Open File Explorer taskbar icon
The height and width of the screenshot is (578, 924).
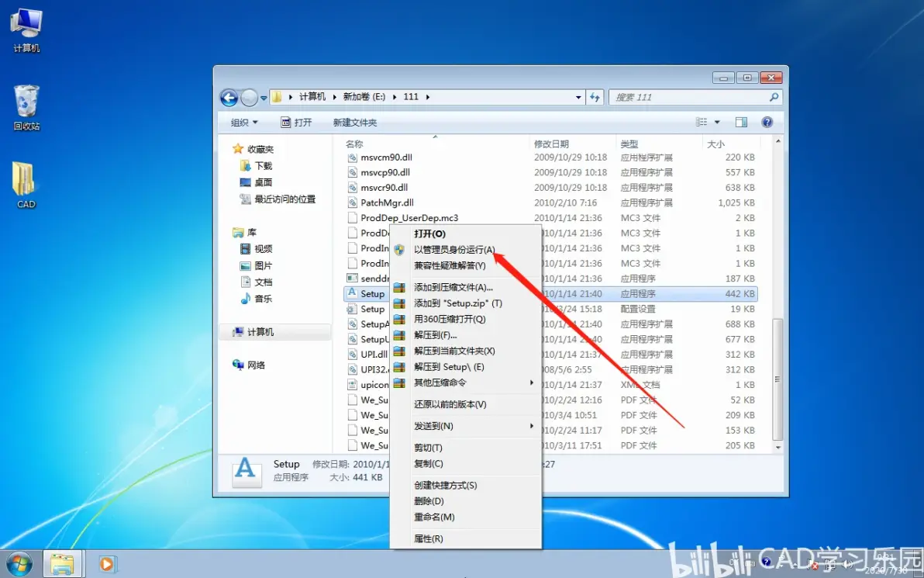click(62, 565)
